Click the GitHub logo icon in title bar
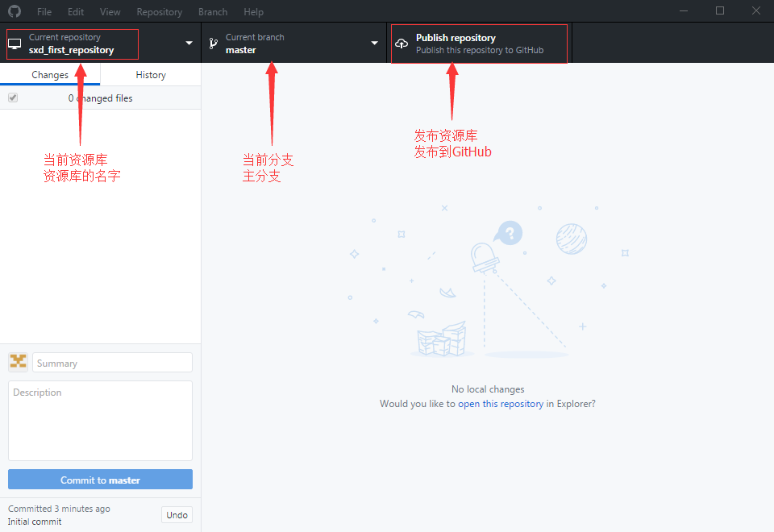The height and width of the screenshot is (532, 774). [x=15, y=10]
